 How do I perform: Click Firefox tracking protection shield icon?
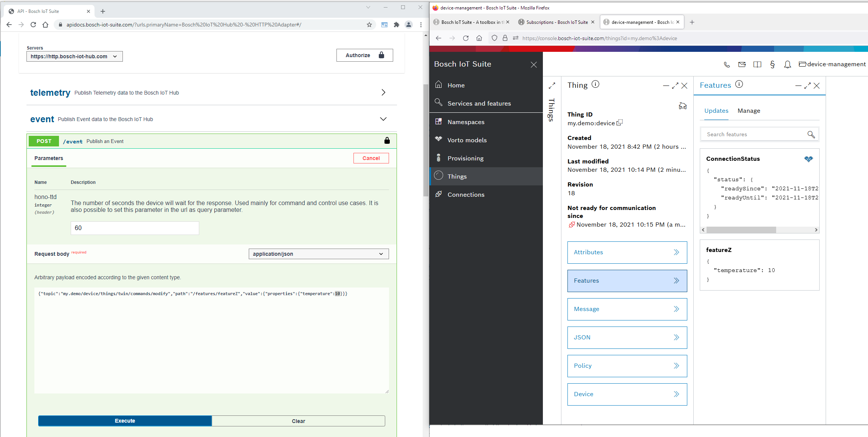(494, 38)
